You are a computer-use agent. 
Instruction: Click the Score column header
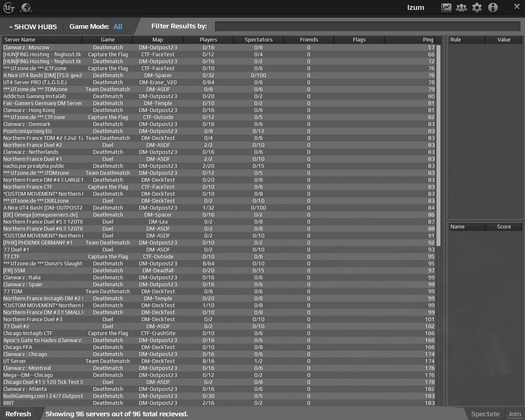tap(503, 227)
